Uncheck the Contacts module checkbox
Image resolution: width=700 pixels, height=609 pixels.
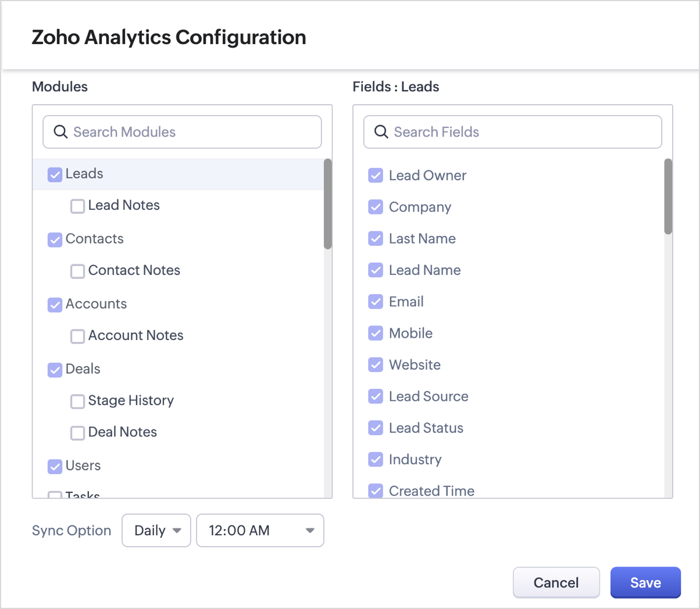(x=55, y=239)
